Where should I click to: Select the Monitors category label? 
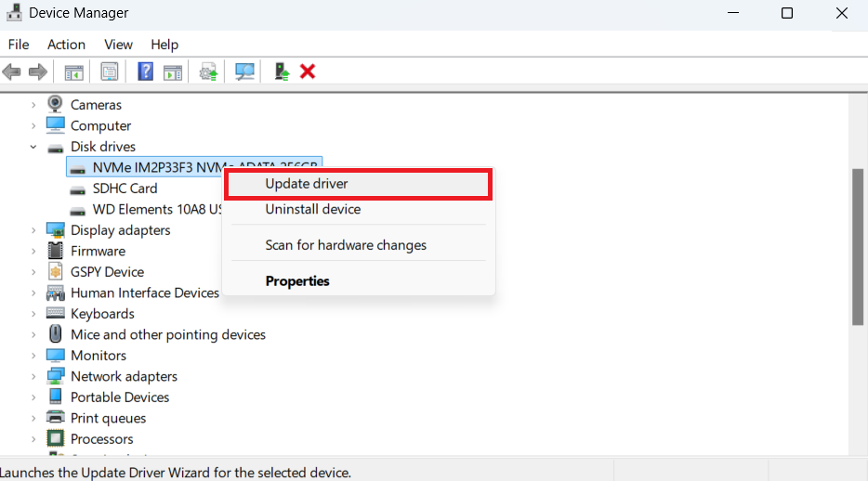(98, 356)
